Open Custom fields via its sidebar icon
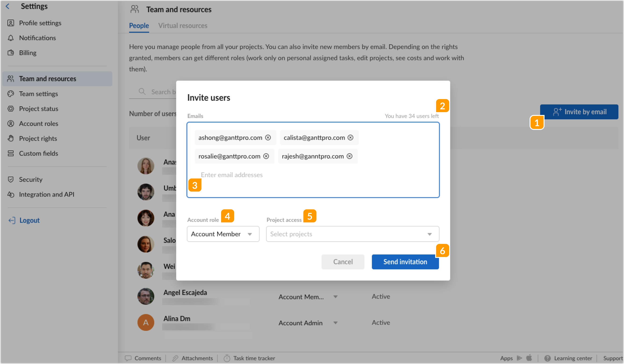The height and width of the screenshot is (364, 624). (11, 153)
